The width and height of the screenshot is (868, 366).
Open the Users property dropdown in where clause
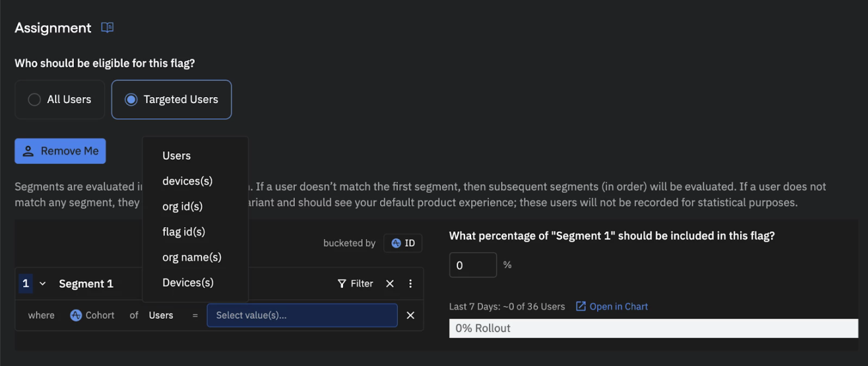click(x=161, y=315)
